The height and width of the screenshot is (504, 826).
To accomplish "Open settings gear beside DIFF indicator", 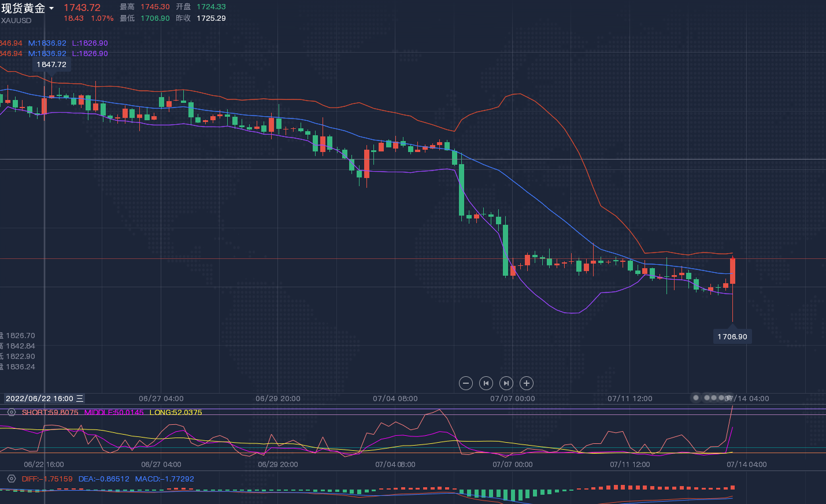I will point(11,479).
